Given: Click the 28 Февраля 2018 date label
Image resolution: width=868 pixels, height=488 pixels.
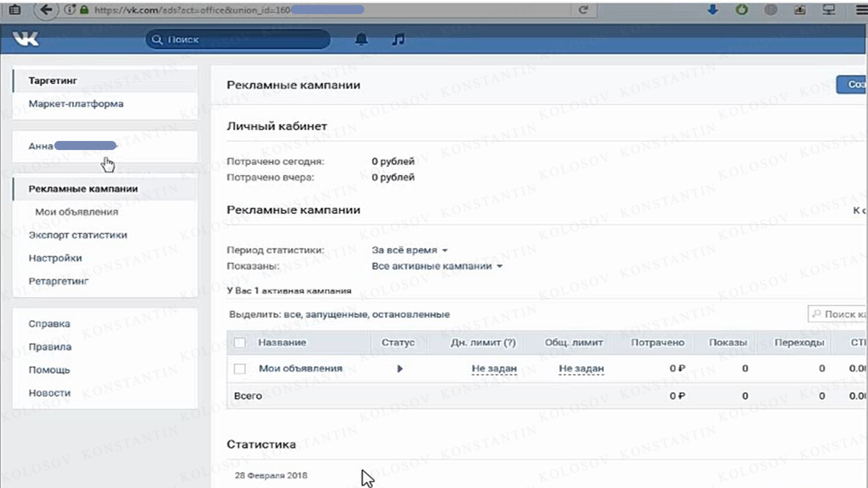Looking at the screenshot, I should click(x=271, y=476).
